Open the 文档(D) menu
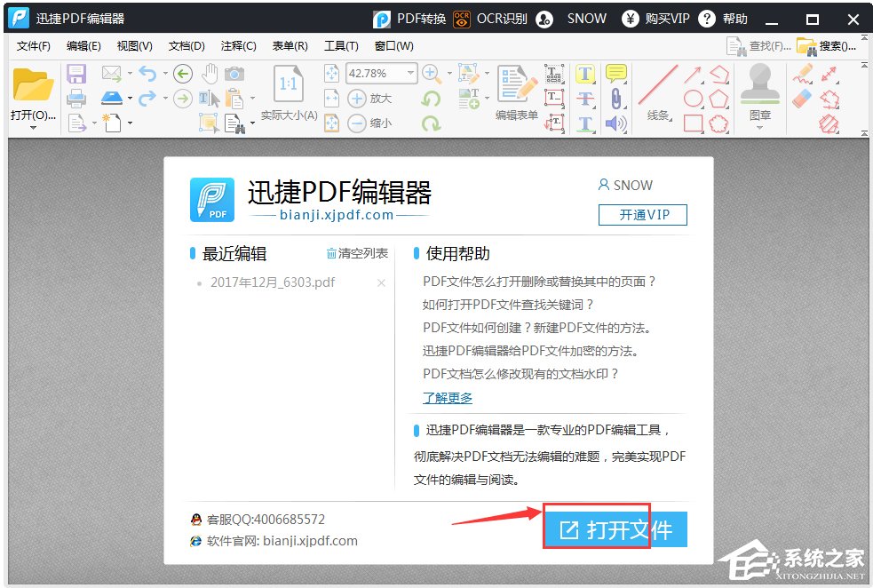Screen dimensions: 873x588 [187, 46]
